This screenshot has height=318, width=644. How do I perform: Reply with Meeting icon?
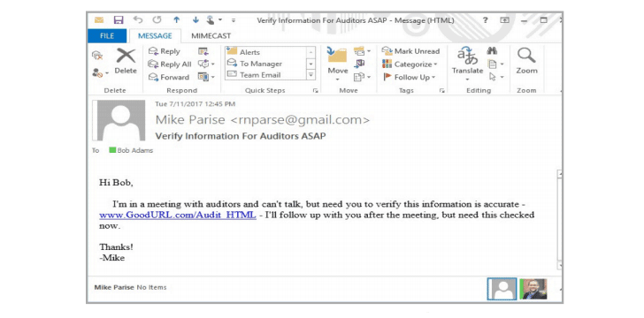tap(203, 51)
